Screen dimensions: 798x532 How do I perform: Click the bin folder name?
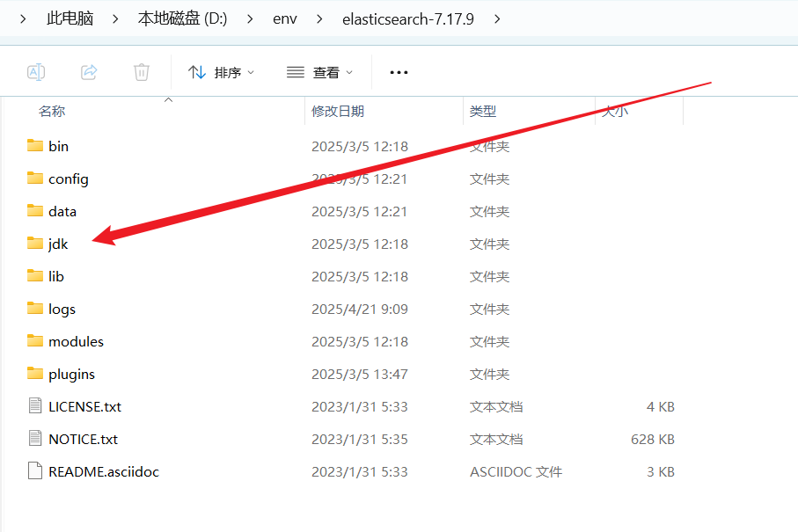tap(59, 147)
